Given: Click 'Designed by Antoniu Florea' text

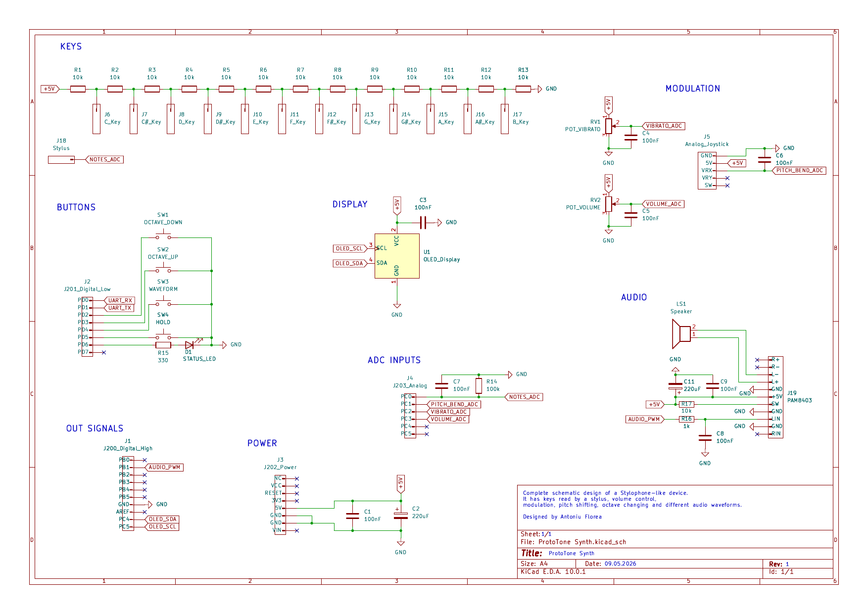Looking at the screenshot, I should (x=562, y=517).
